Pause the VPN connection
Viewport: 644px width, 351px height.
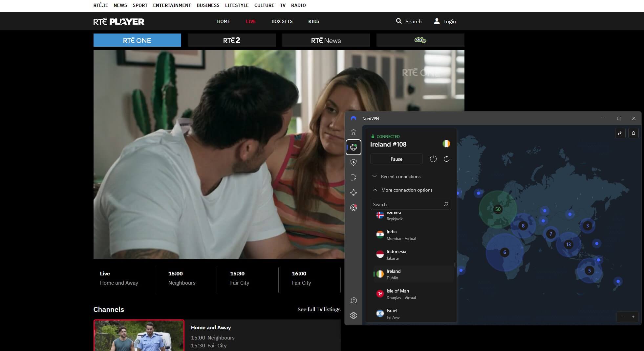click(396, 159)
